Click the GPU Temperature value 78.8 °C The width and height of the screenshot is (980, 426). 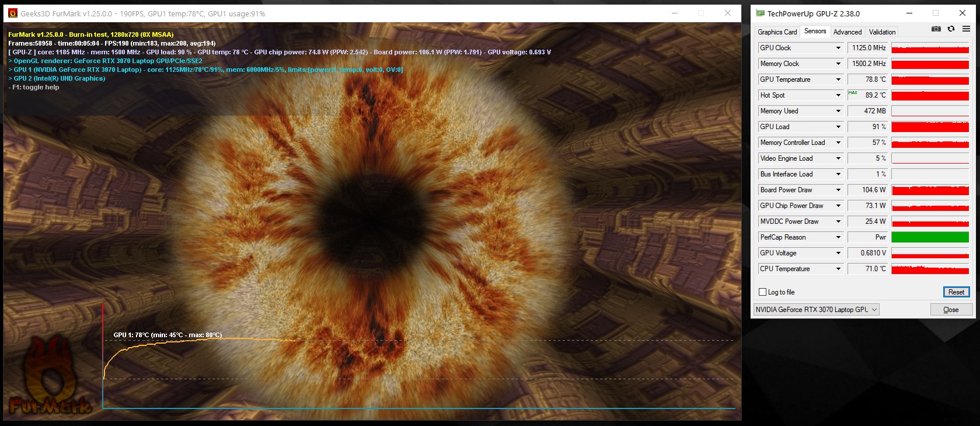(867, 79)
